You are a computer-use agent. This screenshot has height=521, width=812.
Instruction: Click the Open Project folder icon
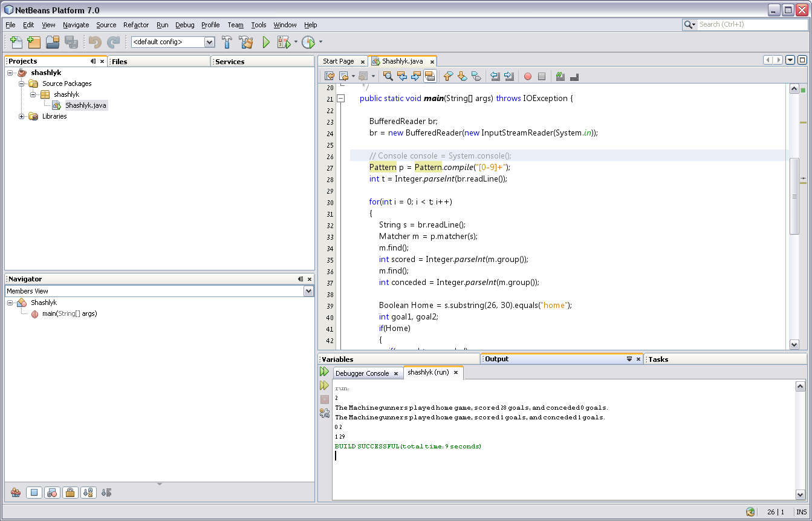[53, 42]
